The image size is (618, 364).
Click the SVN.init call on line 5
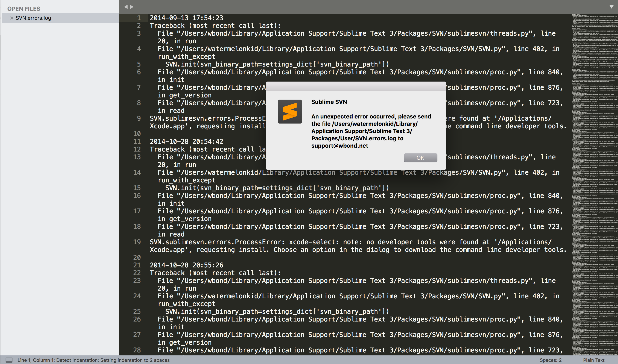[277, 64]
